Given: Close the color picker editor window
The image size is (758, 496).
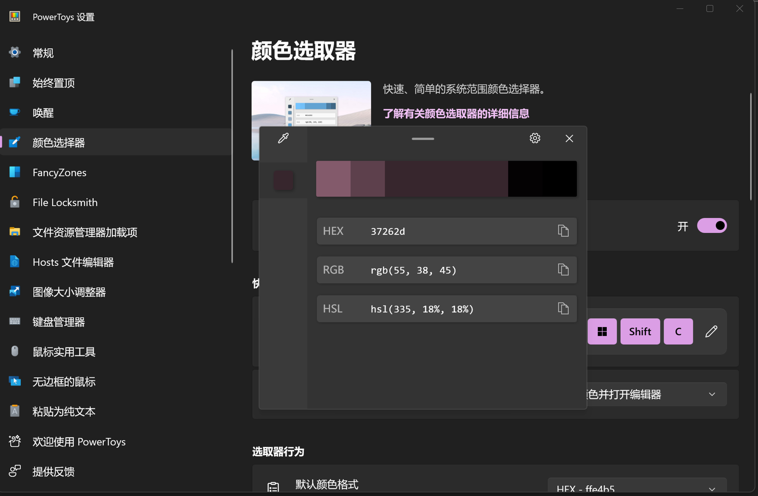Looking at the screenshot, I should pyautogui.click(x=569, y=139).
